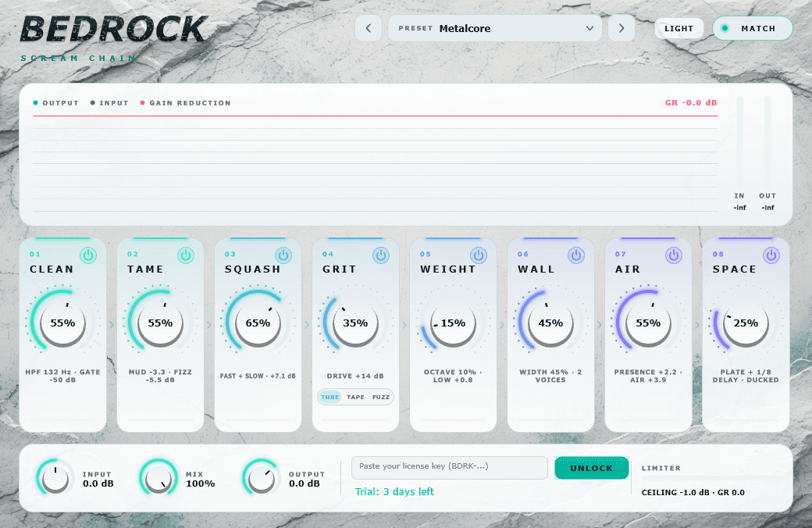
Task: Click the FAST + SLOW +7.1 dB label
Action: (x=258, y=376)
